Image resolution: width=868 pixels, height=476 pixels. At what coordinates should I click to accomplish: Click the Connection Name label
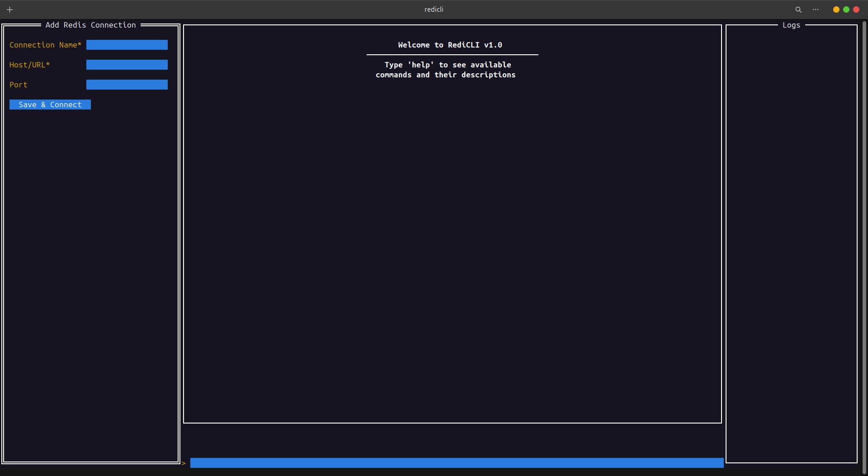[45, 45]
